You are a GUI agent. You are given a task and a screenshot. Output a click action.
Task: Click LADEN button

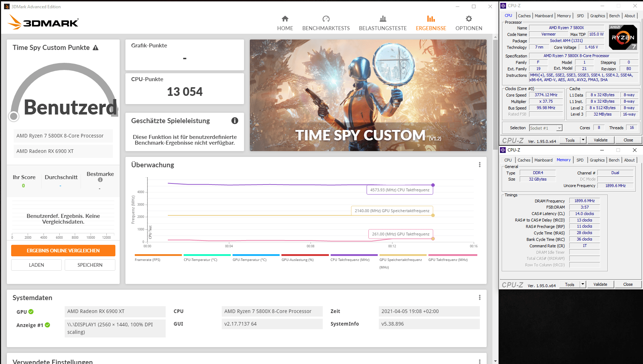(36, 265)
